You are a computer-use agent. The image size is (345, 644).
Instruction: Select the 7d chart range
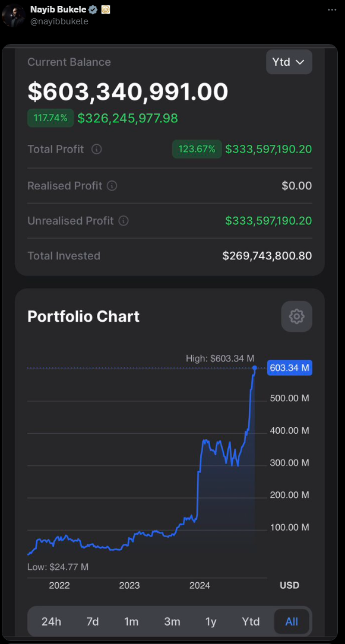[93, 621]
